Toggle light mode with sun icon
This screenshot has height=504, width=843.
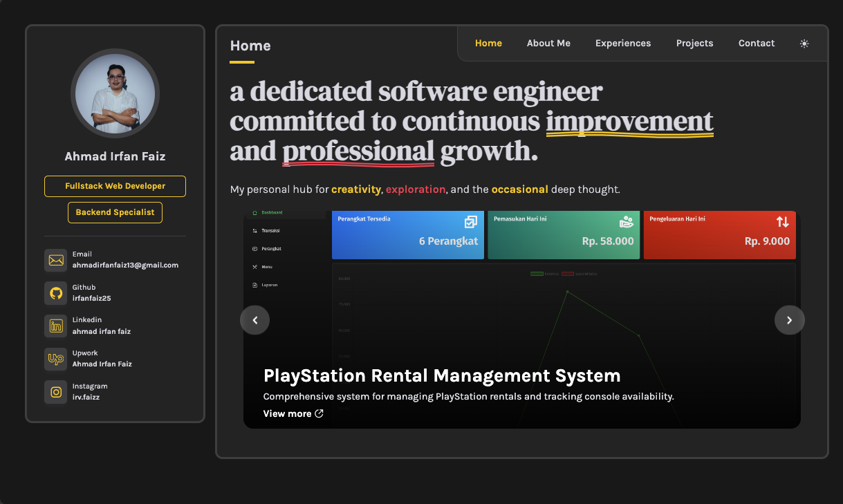coord(804,43)
